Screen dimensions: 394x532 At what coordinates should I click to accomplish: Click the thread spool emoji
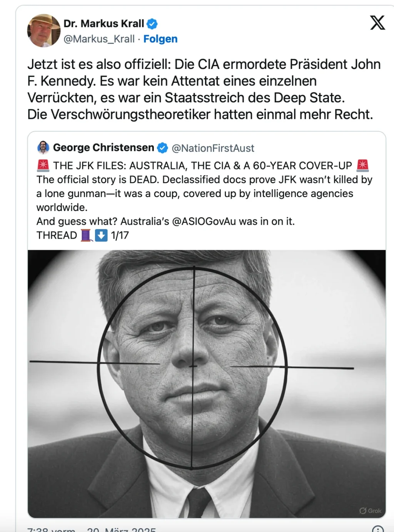tap(85, 235)
